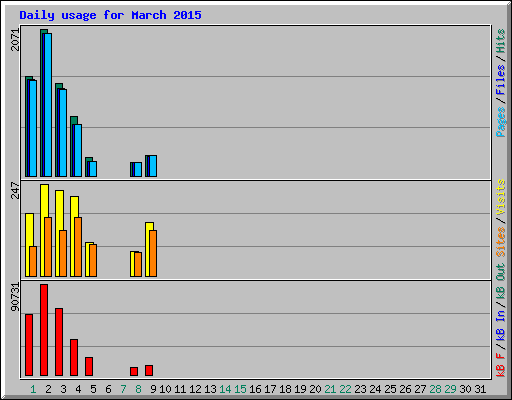Click day label 14 on the x-axis
The width and height of the screenshot is (512, 400).
(225, 389)
